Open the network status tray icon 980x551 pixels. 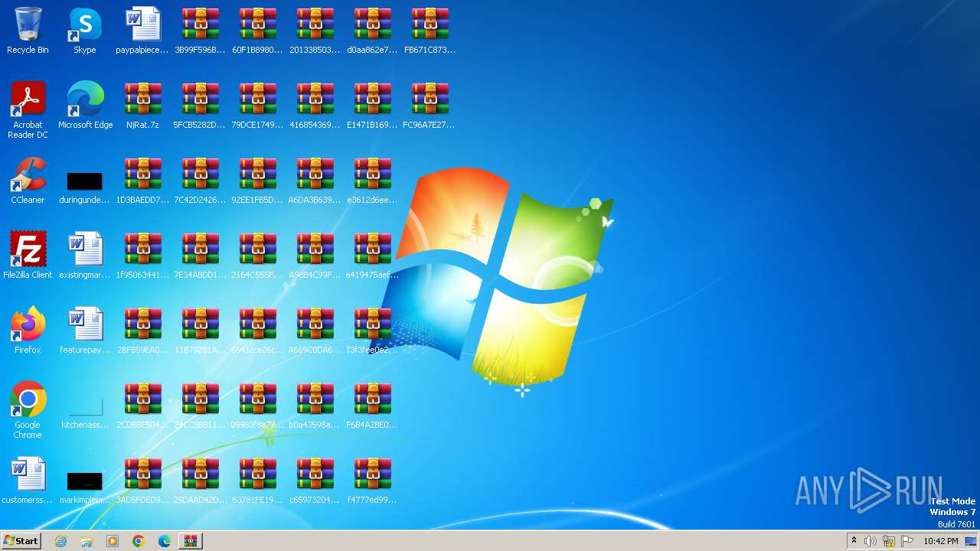click(x=889, y=541)
